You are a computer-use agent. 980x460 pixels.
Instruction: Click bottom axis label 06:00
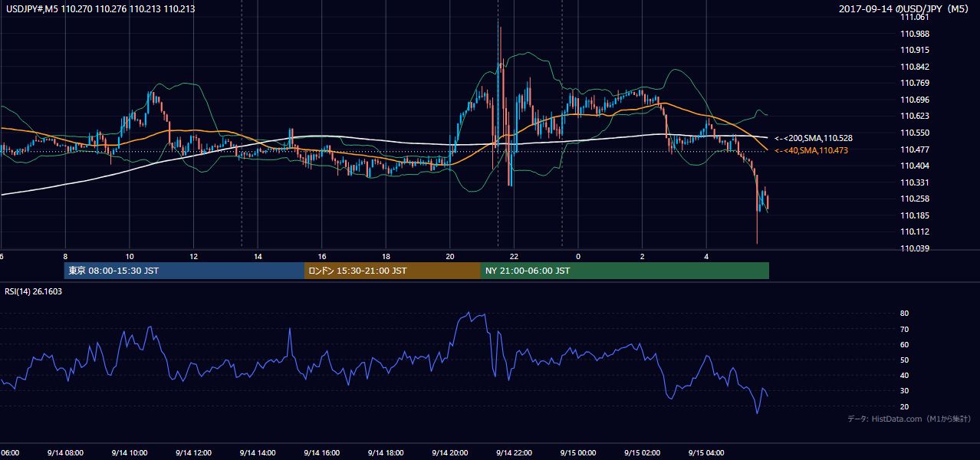click(9, 452)
